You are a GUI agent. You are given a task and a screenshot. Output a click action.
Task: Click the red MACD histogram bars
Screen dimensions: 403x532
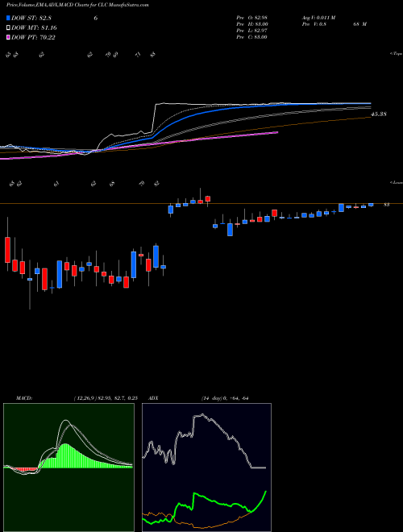tap(24, 469)
